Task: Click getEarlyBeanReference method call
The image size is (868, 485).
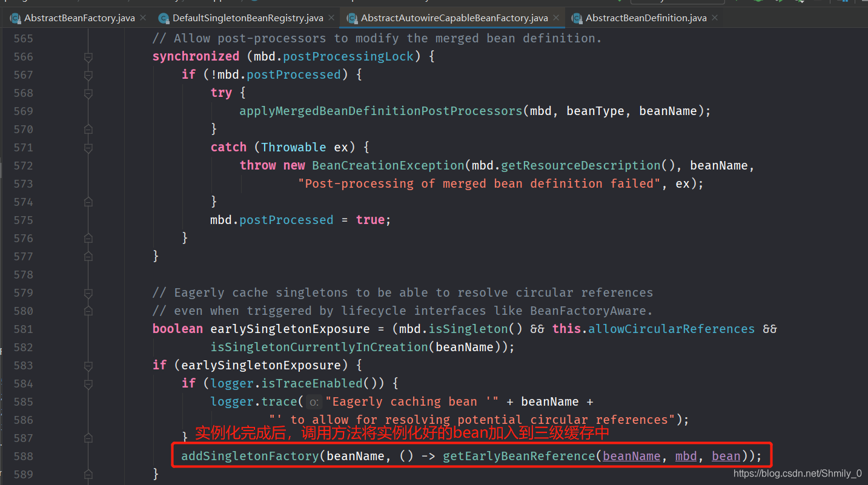Action: pos(519,456)
